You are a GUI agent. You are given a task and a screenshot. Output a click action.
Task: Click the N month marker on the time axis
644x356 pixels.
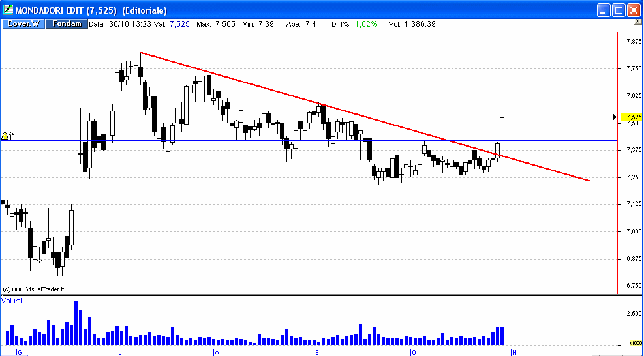click(513, 352)
